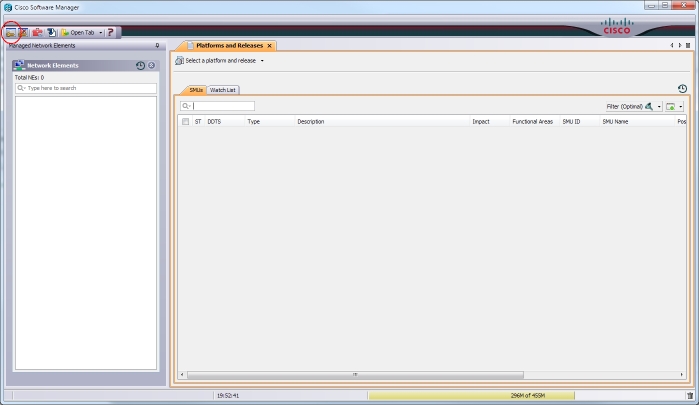This screenshot has height=405, width=699.
Task: Close the Platforms and Releases tab
Action: 269,46
